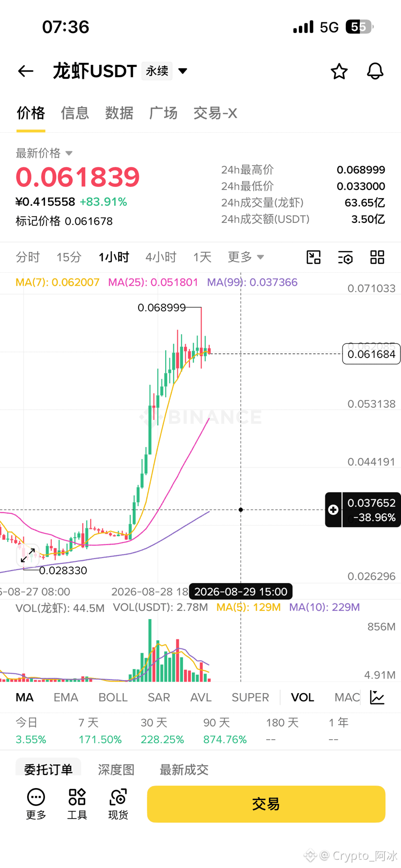This screenshot has height=868, width=401.
Task: Tap the VOL(龙虾) 44.5M label
Action: (x=60, y=608)
